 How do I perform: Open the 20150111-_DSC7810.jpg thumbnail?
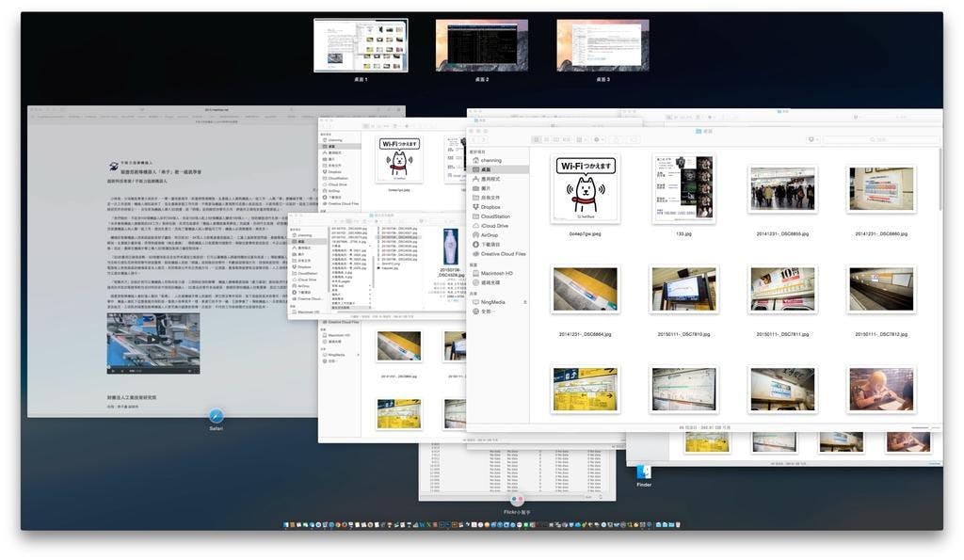tap(683, 290)
